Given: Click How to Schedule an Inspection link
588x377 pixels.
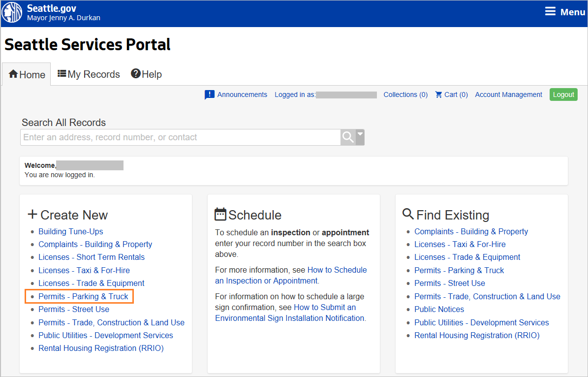Looking at the screenshot, I should point(338,270).
